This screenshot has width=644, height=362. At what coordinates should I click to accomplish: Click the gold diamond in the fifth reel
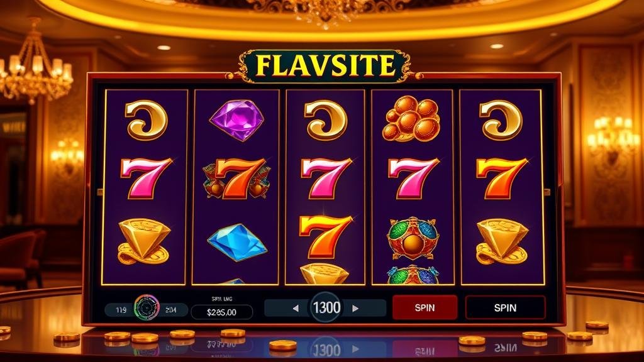(x=502, y=241)
